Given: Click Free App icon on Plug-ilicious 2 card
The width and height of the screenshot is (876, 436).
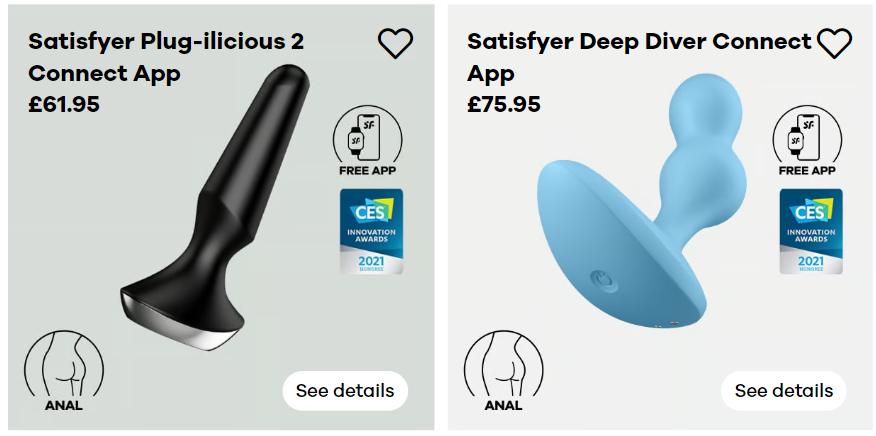Looking at the screenshot, I should click(x=367, y=141).
